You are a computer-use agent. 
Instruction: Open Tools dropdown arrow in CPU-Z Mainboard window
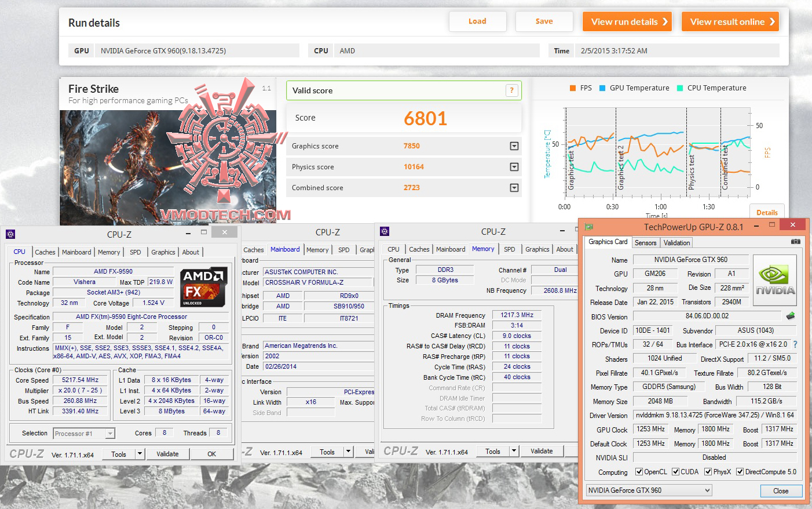pos(348,452)
